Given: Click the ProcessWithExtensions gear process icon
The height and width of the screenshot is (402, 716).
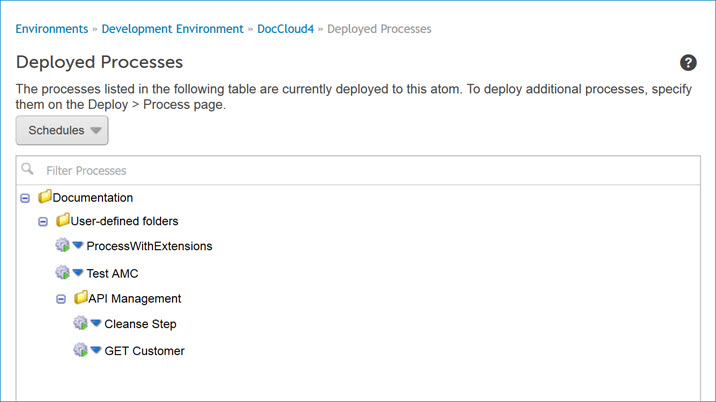Looking at the screenshot, I should (63, 245).
